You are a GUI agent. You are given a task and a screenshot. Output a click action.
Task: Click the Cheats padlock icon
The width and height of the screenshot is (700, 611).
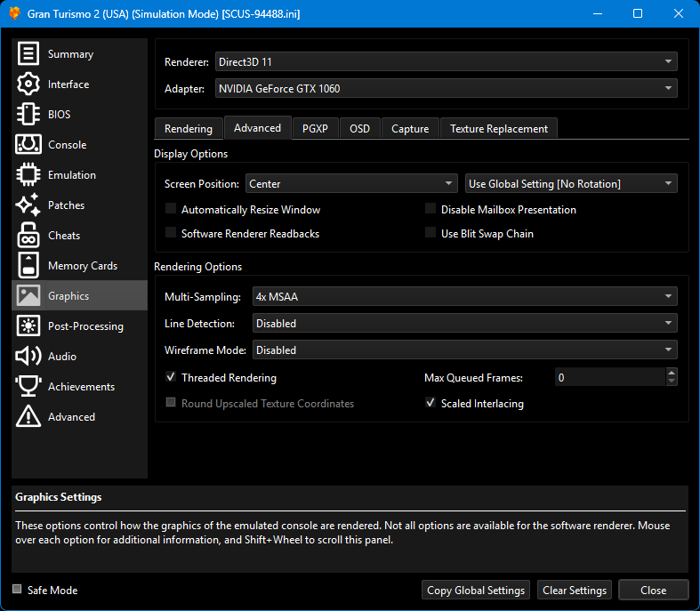28,236
